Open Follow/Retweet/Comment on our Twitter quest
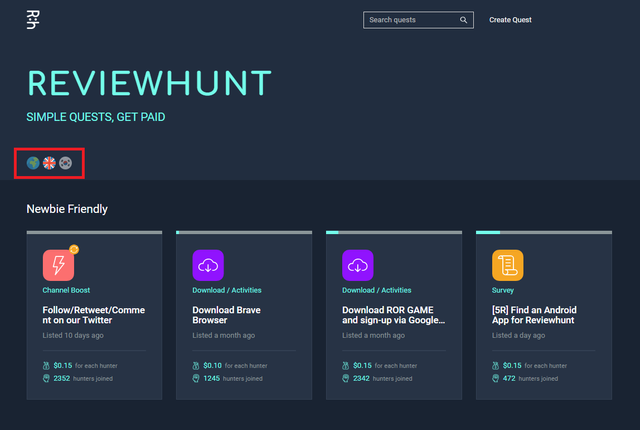 93,315
